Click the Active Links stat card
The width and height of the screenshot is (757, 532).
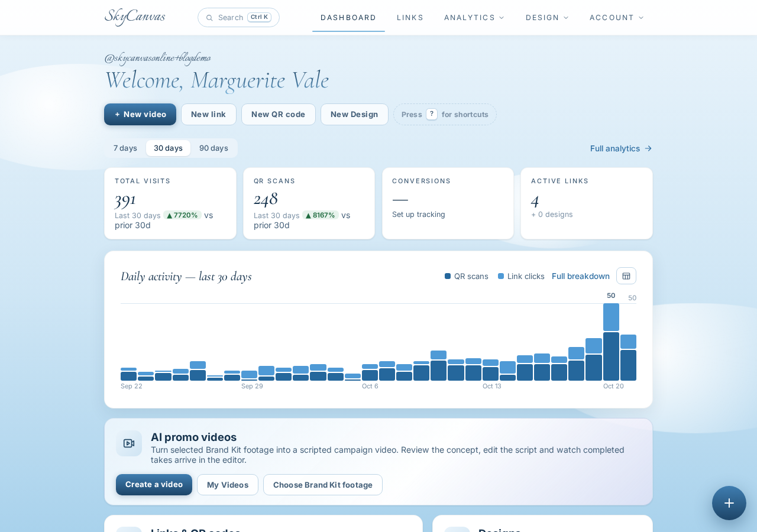(587, 203)
